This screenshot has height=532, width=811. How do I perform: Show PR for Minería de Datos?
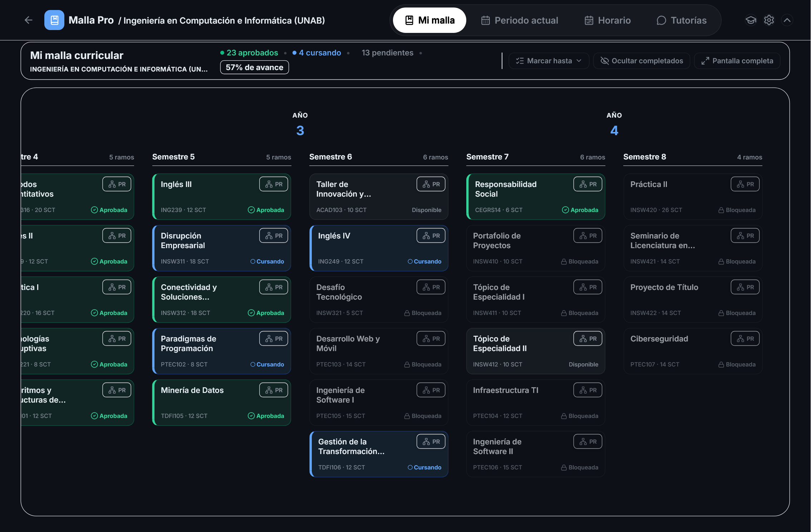click(x=274, y=390)
